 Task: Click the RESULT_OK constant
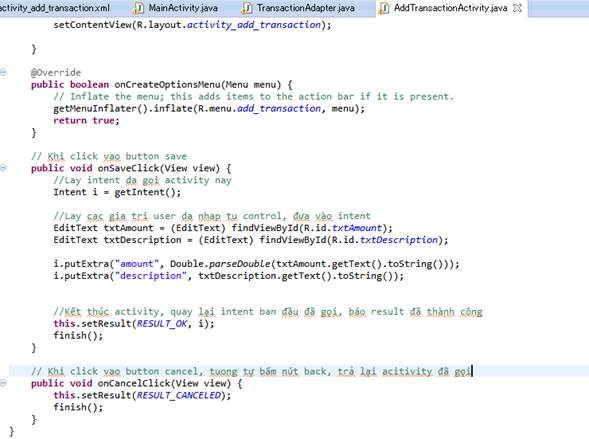tap(162, 323)
